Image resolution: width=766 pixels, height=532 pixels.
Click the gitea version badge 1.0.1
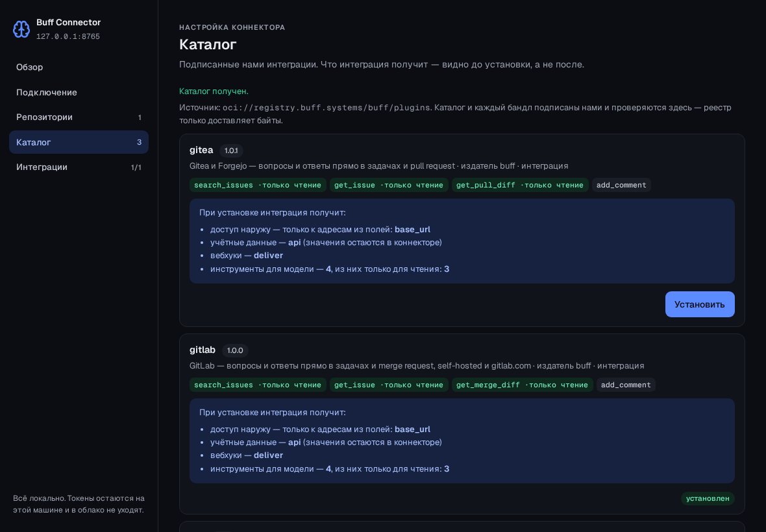point(231,151)
